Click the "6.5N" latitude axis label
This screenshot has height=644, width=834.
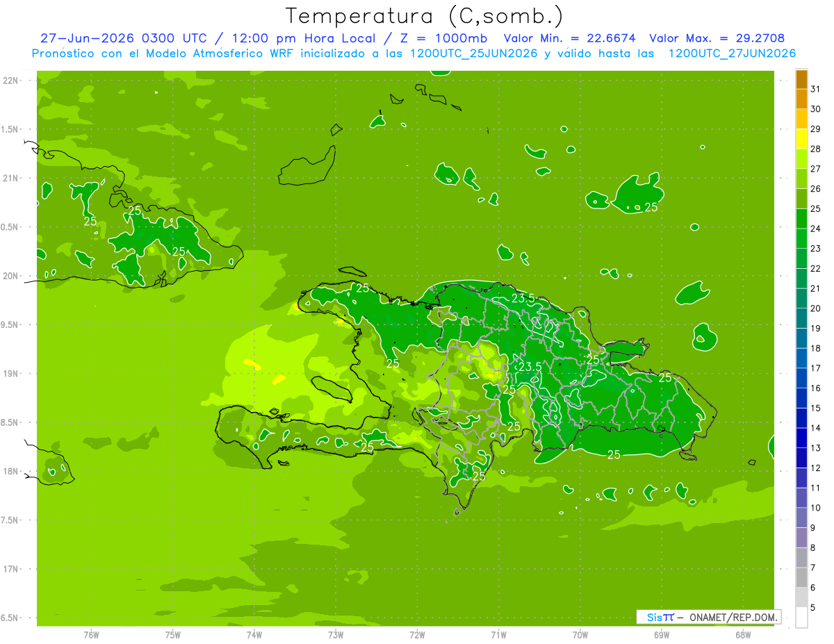10,618
